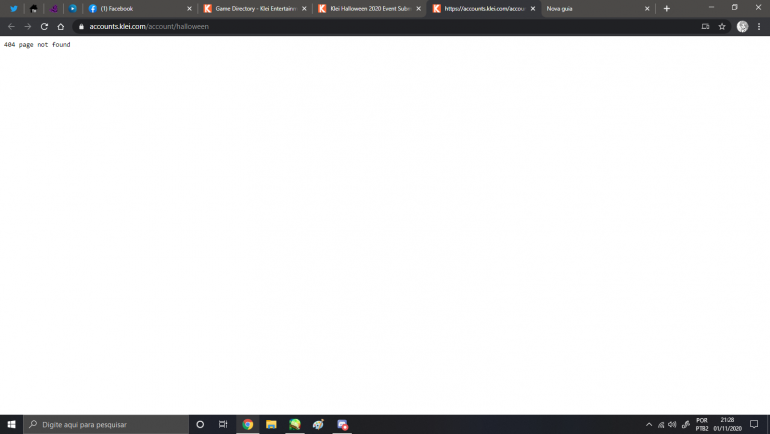Open the Action Center notifications
The height and width of the screenshot is (434, 770).
click(x=754, y=425)
